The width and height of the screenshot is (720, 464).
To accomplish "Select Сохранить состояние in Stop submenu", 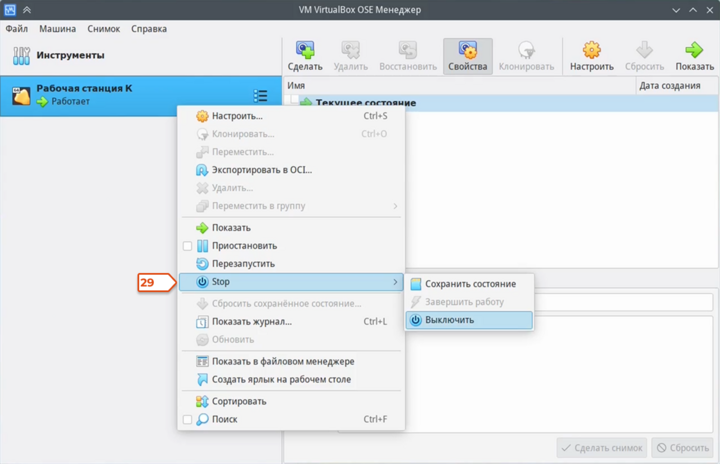I will pos(469,284).
